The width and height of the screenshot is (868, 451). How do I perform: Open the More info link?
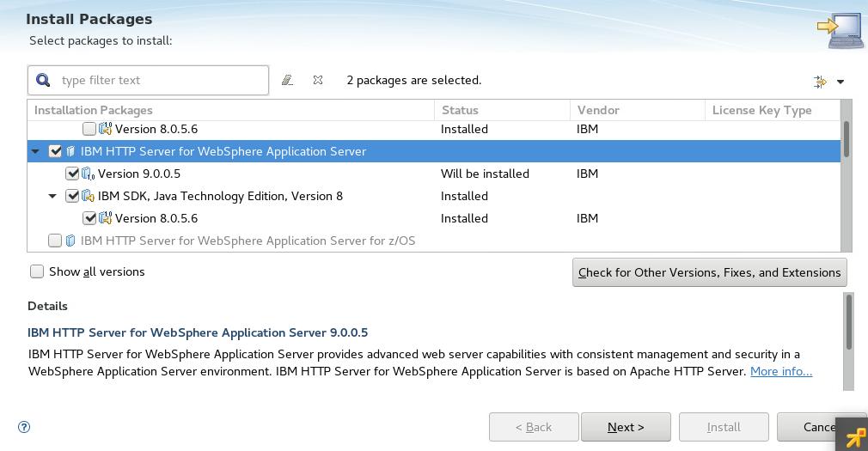pos(781,371)
